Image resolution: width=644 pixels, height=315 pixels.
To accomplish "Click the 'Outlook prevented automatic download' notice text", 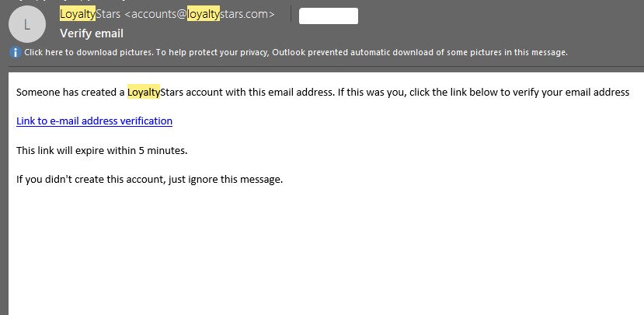I will (419, 53).
